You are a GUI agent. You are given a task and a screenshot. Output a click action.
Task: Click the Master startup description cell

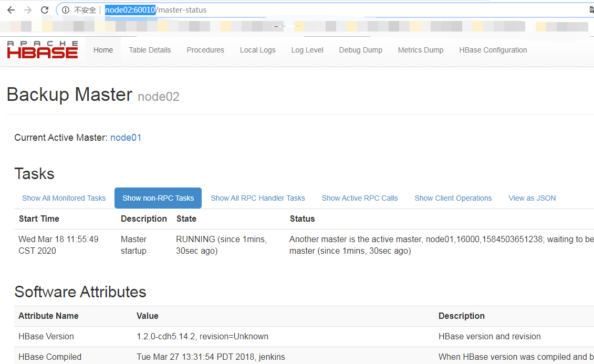click(x=134, y=245)
